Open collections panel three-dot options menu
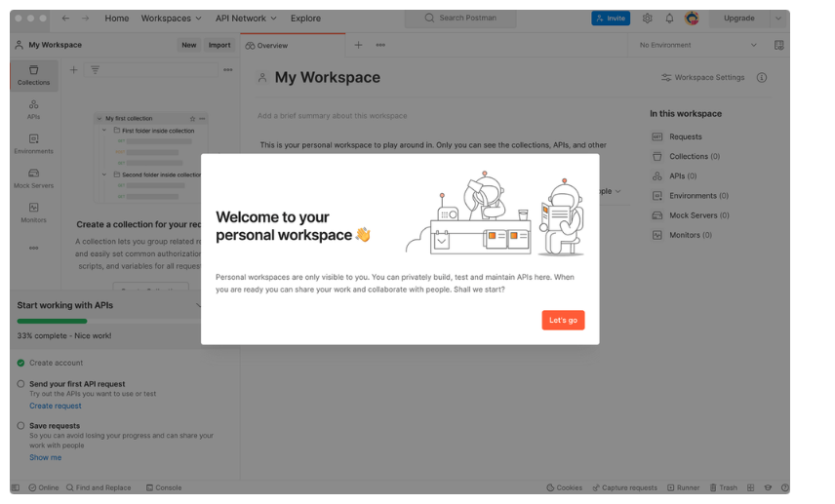 (x=228, y=70)
